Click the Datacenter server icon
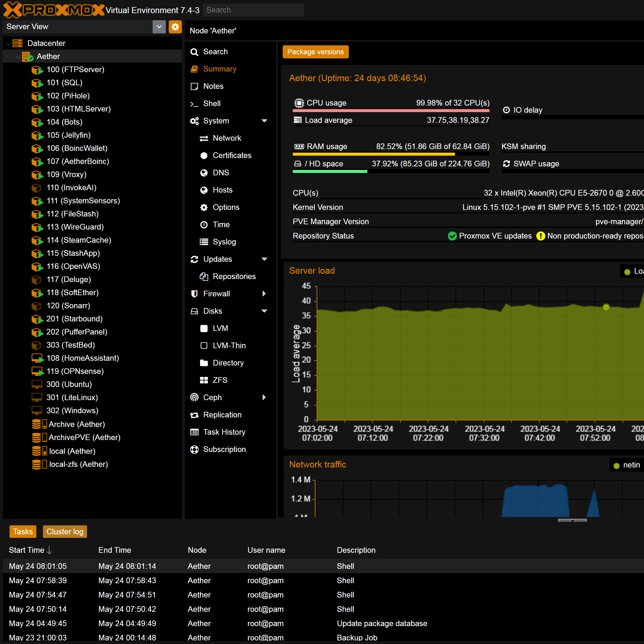The image size is (644, 644). tap(17, 43)
